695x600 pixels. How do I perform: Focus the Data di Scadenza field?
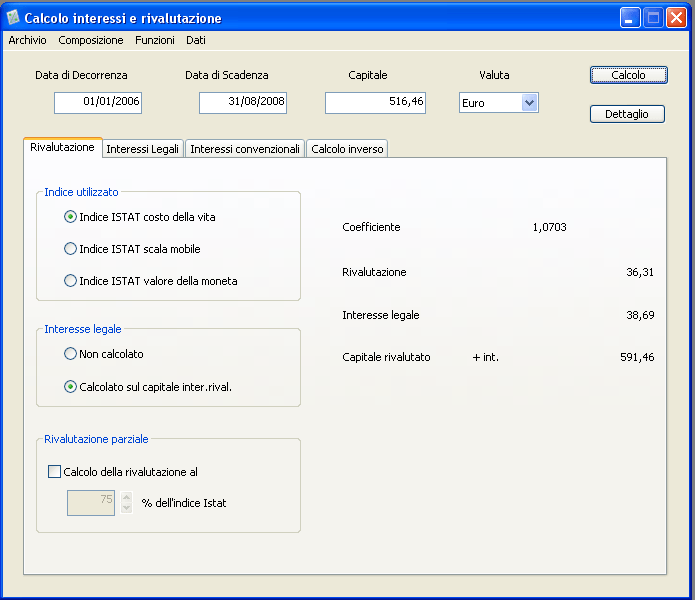(x=243, y=103)
